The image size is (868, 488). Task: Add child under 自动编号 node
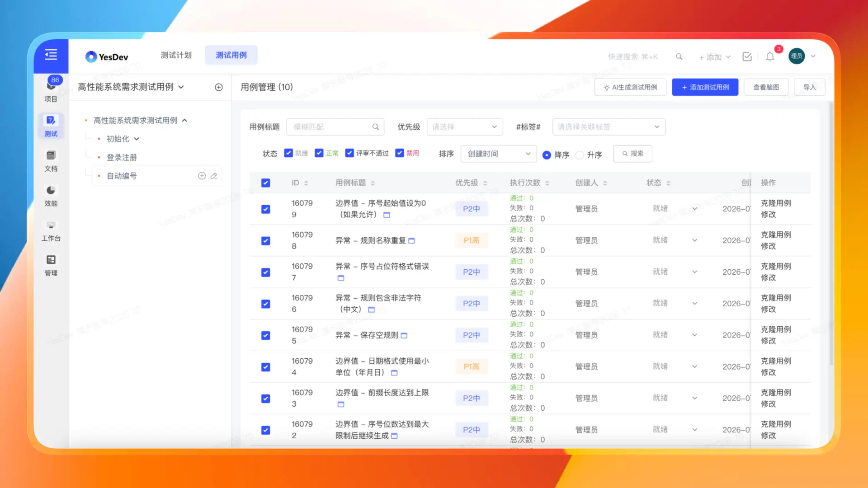202,176
